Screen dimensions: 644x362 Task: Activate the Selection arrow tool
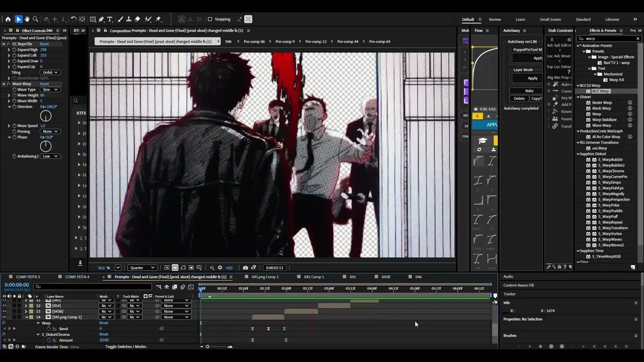(19, 19)
